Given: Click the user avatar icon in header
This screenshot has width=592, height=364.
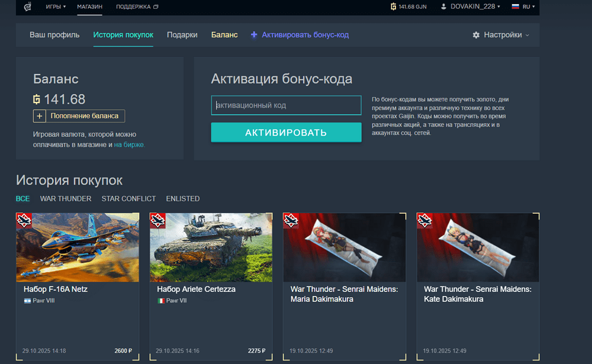Looking at the screenshot, I should click(444, 7).
